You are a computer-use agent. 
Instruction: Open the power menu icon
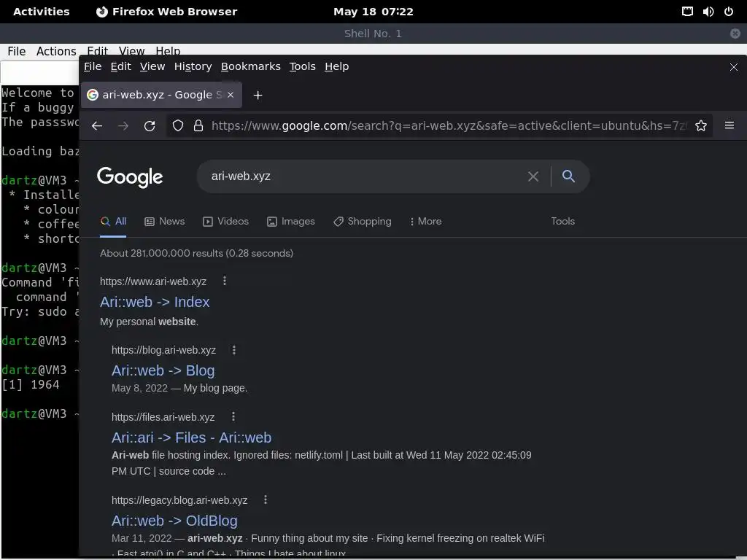[729, 12]
